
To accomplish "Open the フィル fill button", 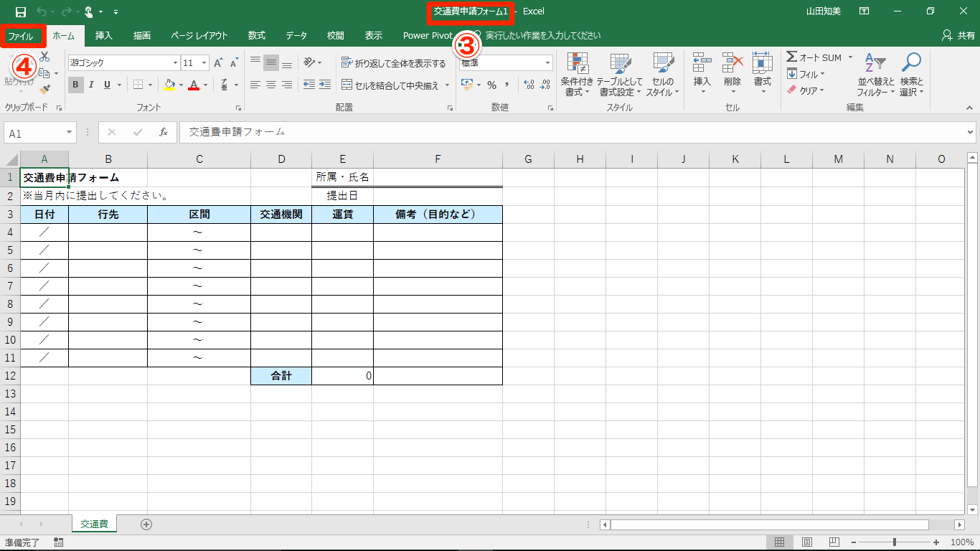I will pyautogui.click(x=806, y=74).
